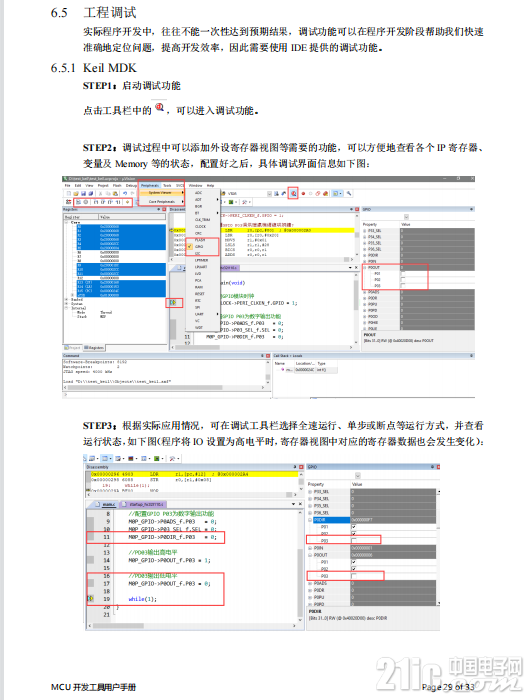The height and width of the screenshot is (700, 530).
Task: Select UART item in System Viewer submenu
Action: coord(203,314)
